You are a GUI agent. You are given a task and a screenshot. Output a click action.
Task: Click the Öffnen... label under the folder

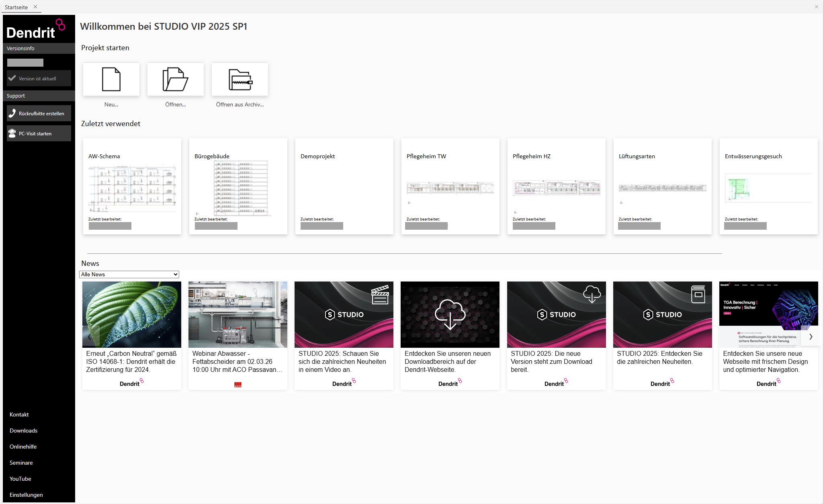176,104
